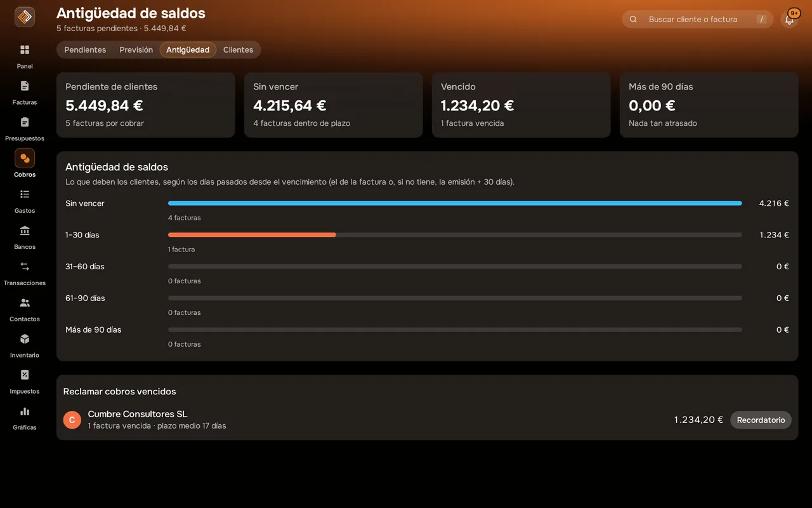812x508 pixels.
Task: Click the 1–30 días orange bar
Action: 252,235
